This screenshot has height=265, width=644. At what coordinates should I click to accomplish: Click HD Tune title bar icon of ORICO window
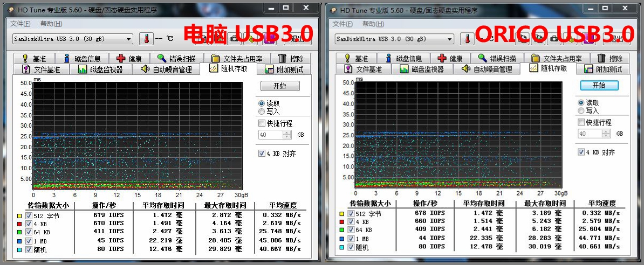(332, 10)
